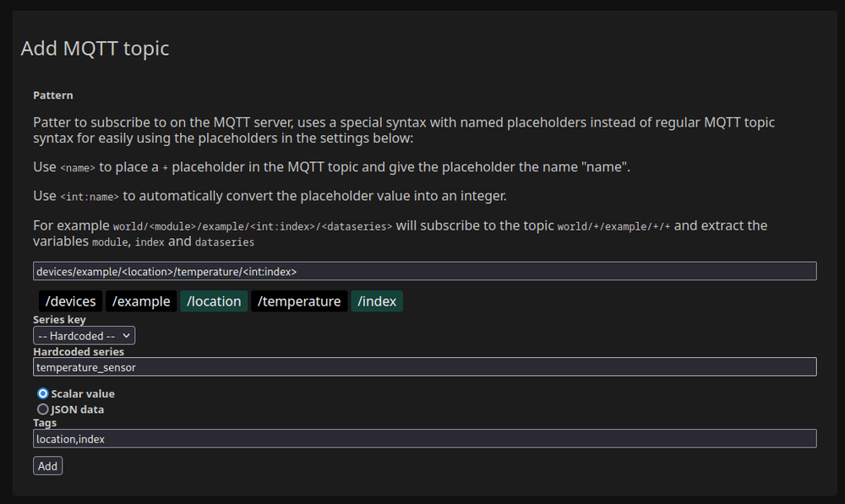This screenshot has height=504, width=845.
Task: Choose the JSON data radio option
Action: [x=42, y=409]
